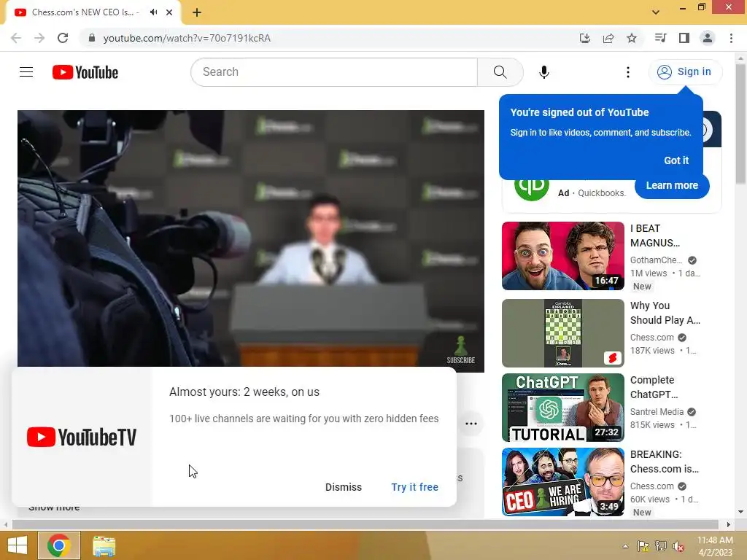Open the taskbar clock showing 11:48 AM
Screen dimensions: 747x560
(x=715, y=546)
